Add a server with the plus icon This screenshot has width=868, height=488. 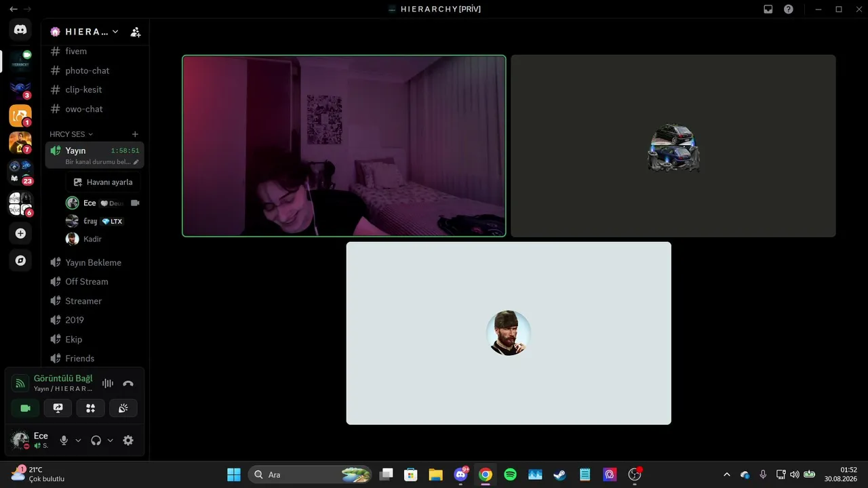(x=20, y=233)
